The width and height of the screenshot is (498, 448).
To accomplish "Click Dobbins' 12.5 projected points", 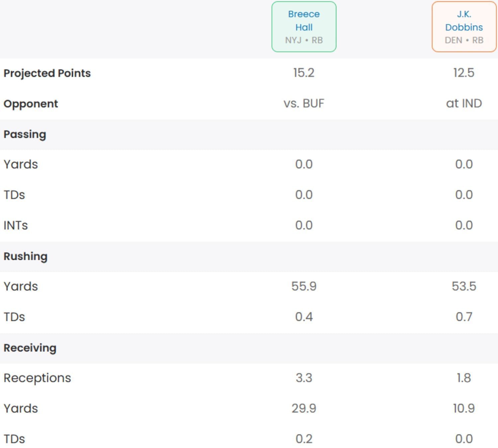I will 464,73.
